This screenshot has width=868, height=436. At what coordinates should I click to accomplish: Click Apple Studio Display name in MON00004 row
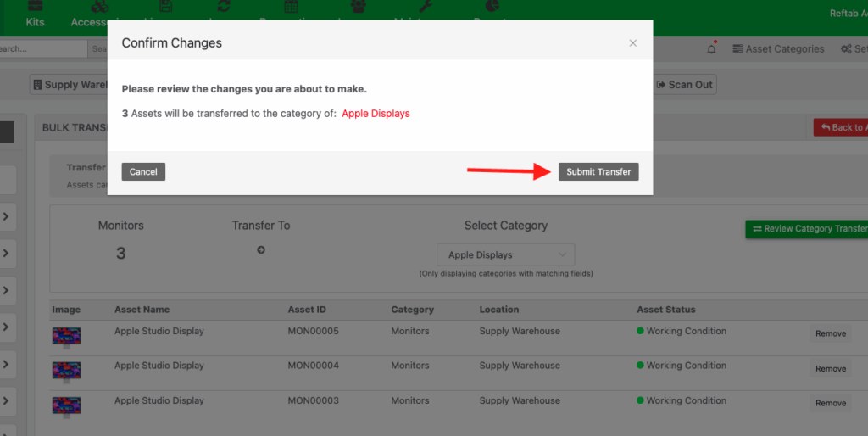click(x=159, y=365)
